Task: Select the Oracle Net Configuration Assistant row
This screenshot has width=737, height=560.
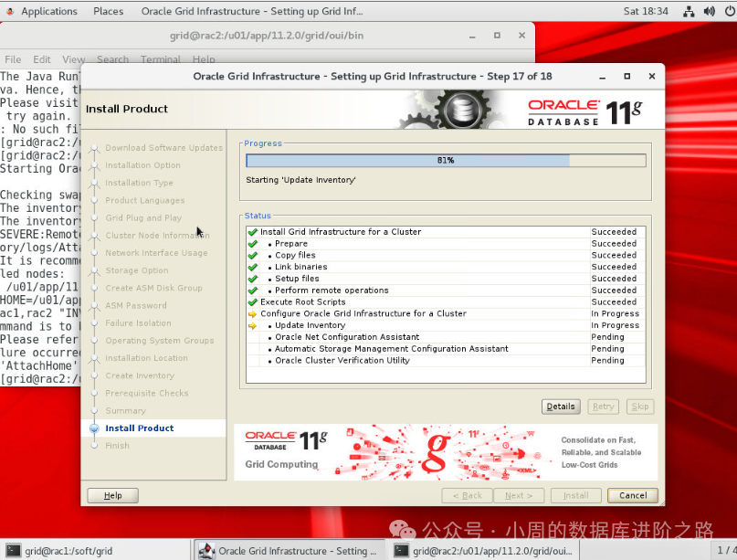Action: (446, 337)
